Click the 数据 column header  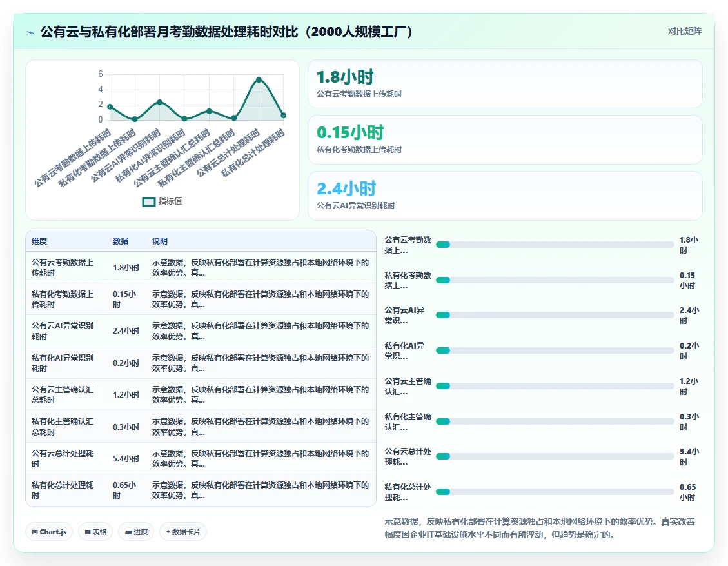(120, 241)
